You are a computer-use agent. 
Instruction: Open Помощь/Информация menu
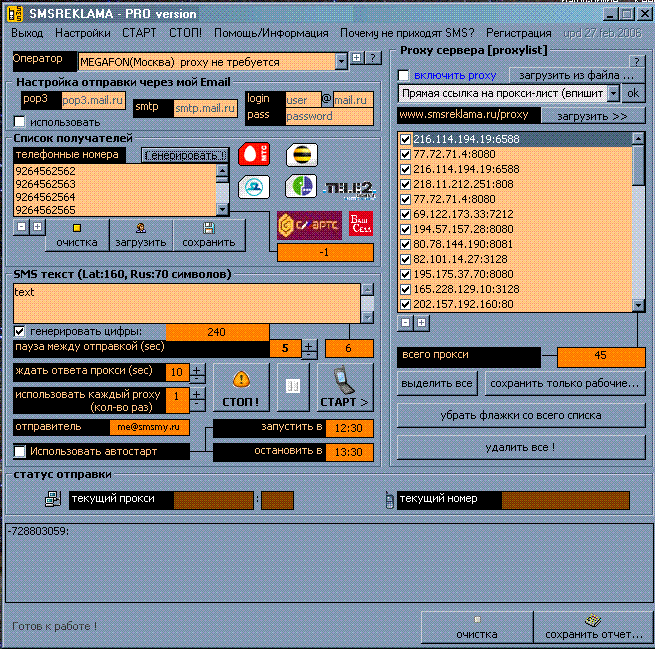pyautogui.click(x=271, y=33)
